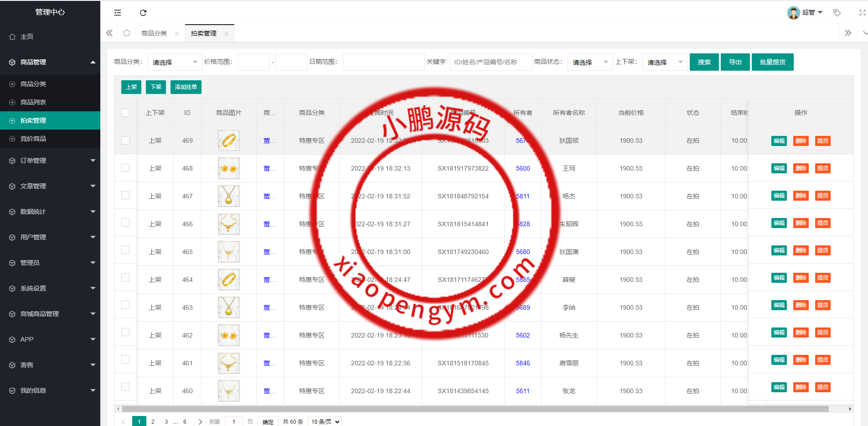Check the select-all checkbox in table header
The width and height of the screenshot is (868, 426).
tap(125, 113)
